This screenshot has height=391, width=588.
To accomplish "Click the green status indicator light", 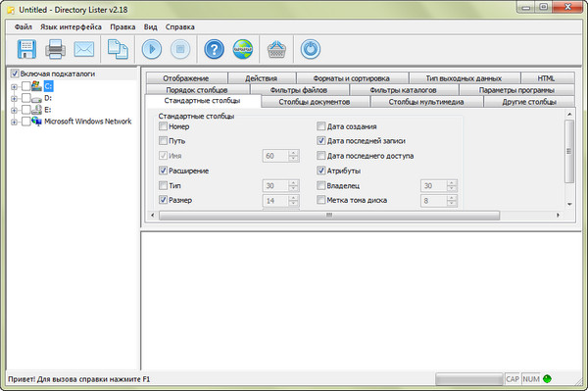I will click(547, 379).
